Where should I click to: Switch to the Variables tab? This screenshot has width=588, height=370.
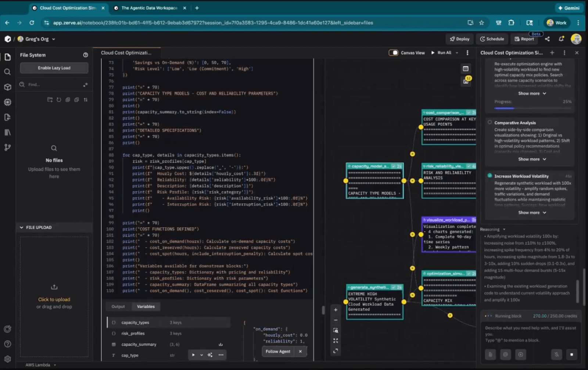pos(146,306)
